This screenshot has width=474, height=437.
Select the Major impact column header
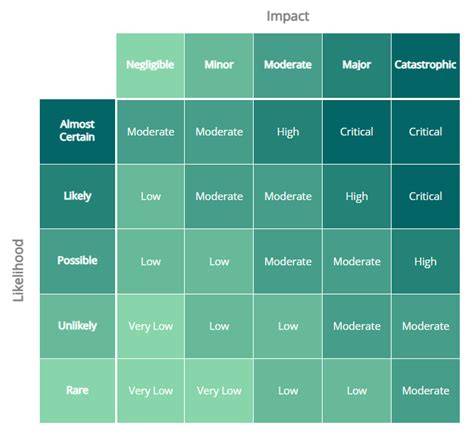tap(357, 65)
